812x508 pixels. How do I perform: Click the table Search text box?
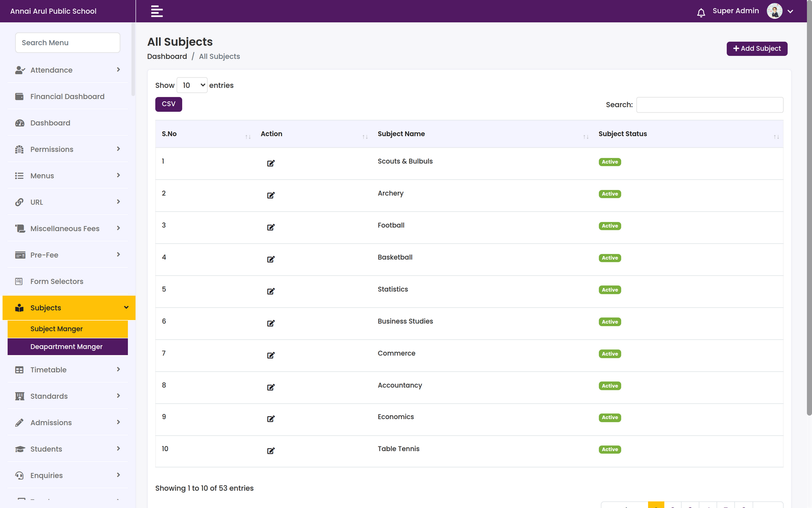(709, 105)
